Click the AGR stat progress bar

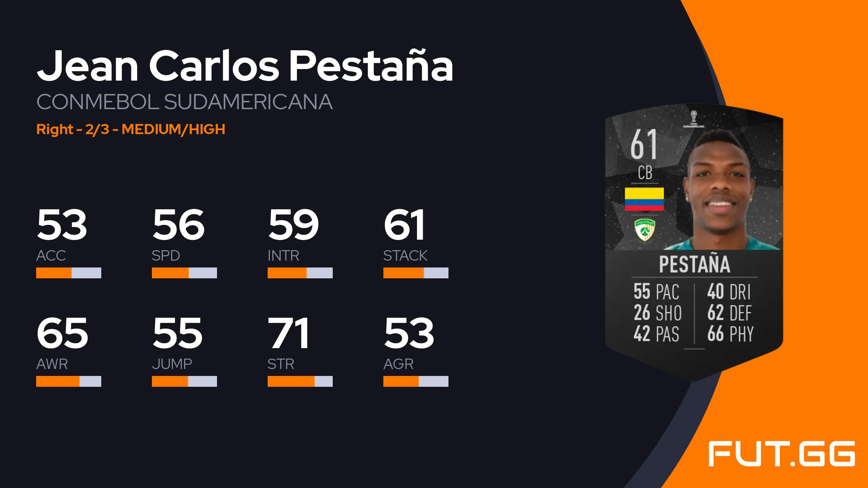coord(416,381)
